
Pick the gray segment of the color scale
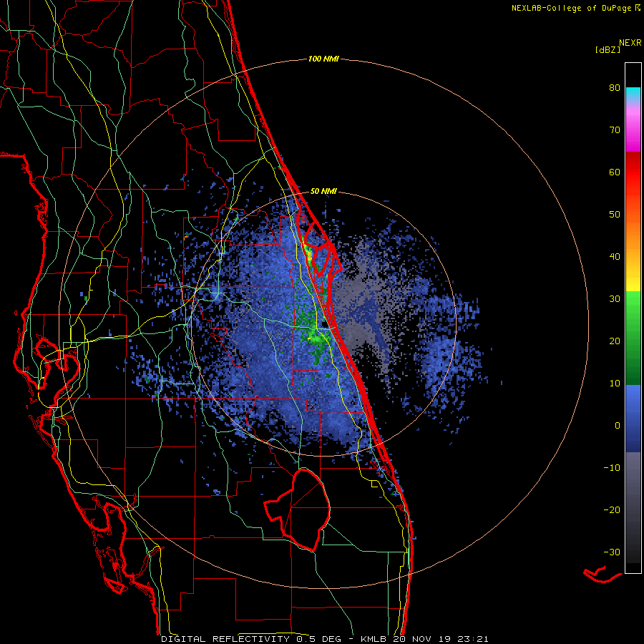point(633,474)
